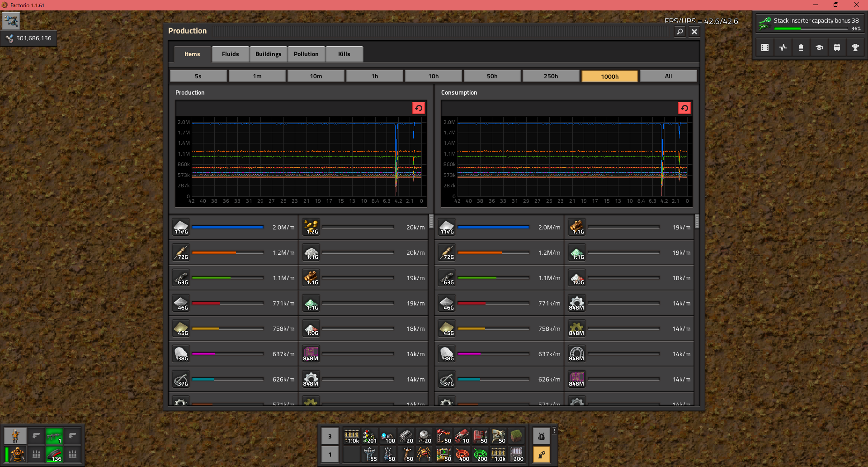Select the 1000h time range

(610, 76)
